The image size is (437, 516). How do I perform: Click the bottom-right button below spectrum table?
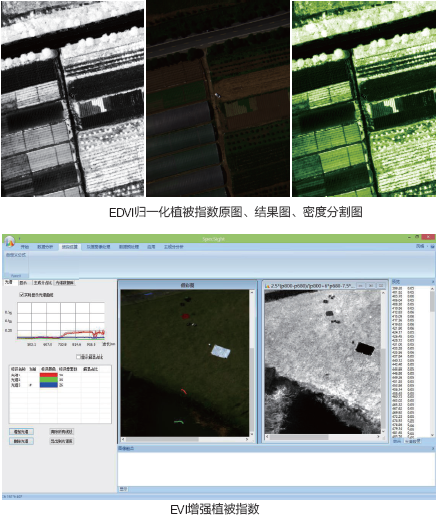click(62, 441)
